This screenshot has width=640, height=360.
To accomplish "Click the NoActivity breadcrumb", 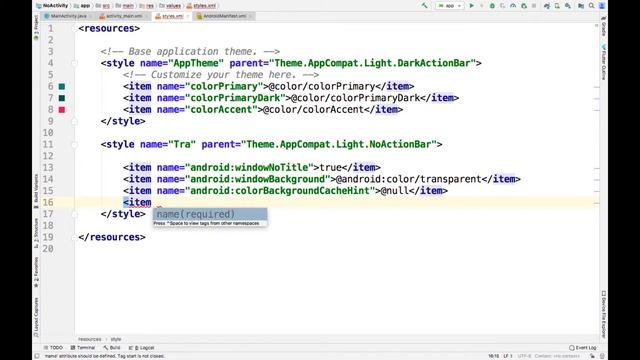I will pos(52,6).
